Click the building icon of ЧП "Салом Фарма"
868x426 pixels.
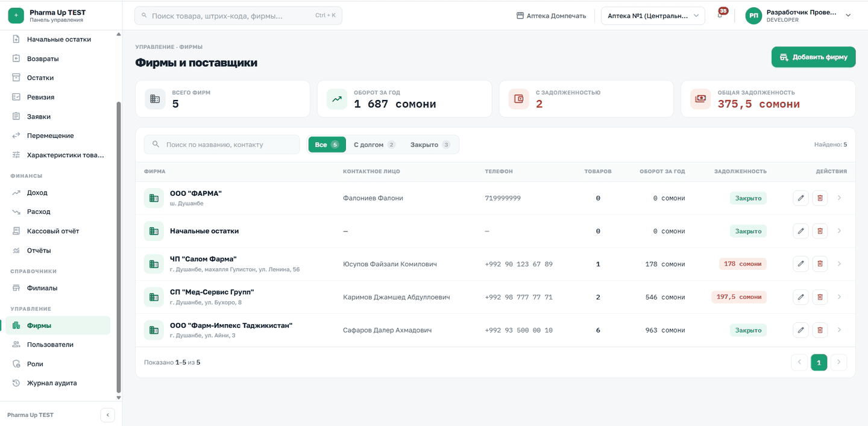pos(154,264)
